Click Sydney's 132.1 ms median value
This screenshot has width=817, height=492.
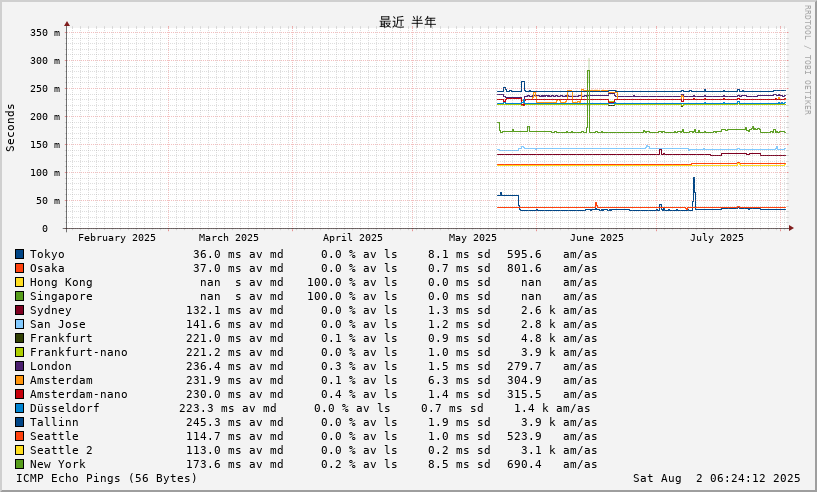pyautogui.click(x=214, y=311)
